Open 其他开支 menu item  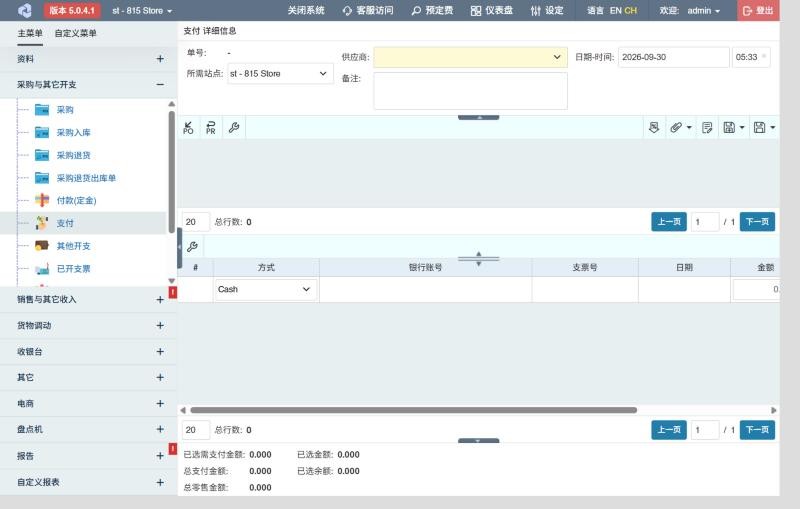[x=73, y=246]
